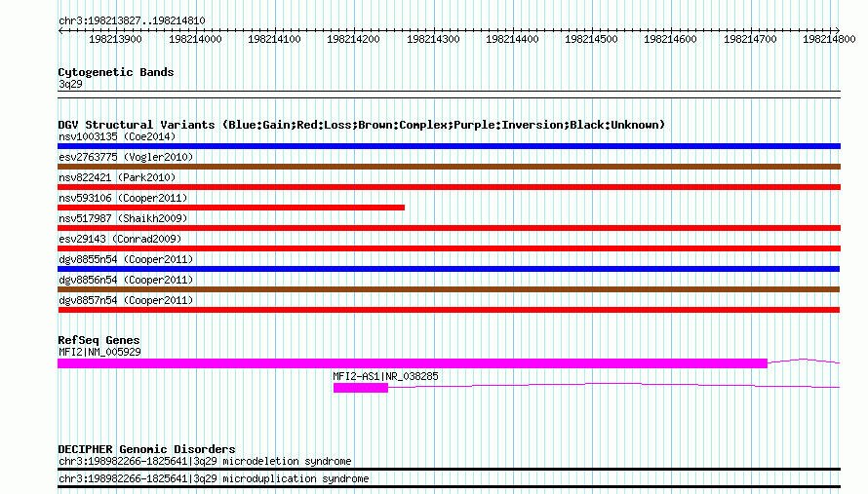Click the Cytogenetic Bands track title

click(116, 72)
